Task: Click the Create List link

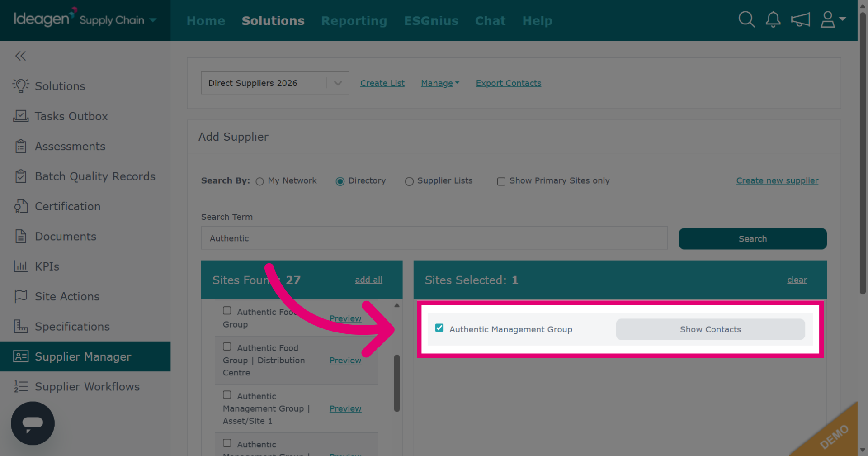Action: tap(382, 83)
